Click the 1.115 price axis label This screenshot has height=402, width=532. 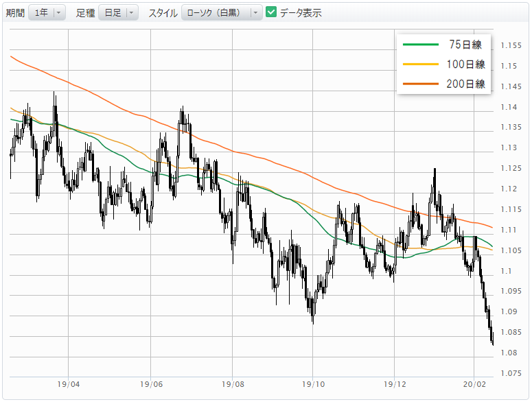[511, 209]
